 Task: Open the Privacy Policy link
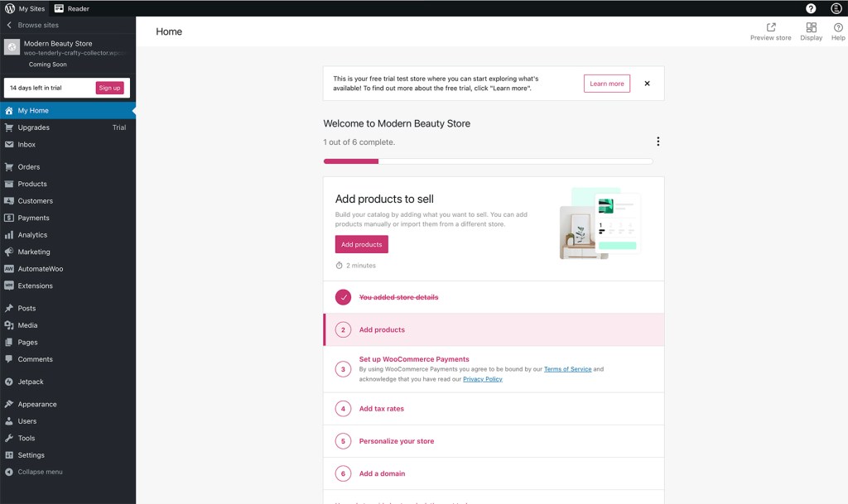click(483, 379)
